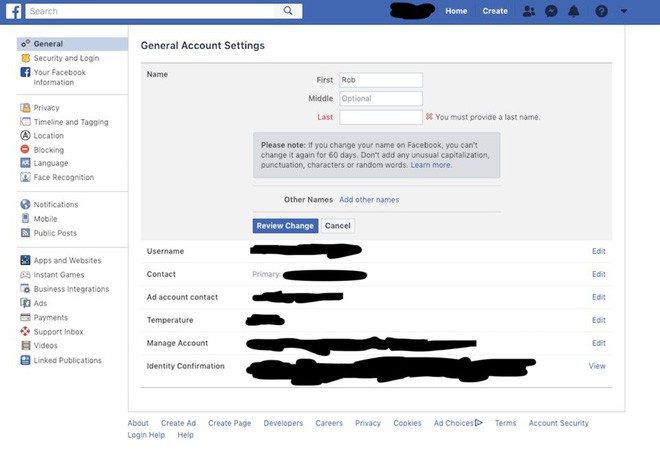Click the Timeline and Tagging icon
Viewport: 660px width, 450px height.
click(25, 122)
